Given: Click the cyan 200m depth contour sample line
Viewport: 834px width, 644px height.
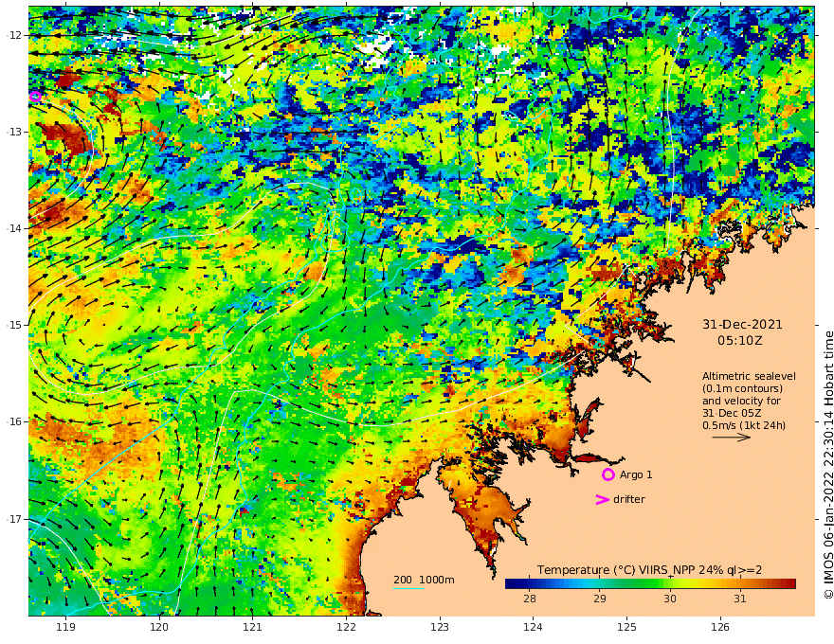Looking at the screenshot, I should coord(408,588).
